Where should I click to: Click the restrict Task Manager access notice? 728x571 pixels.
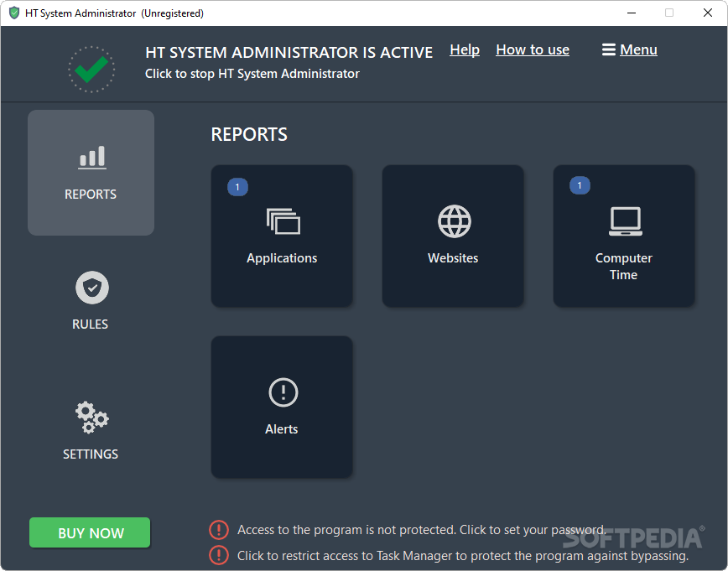pyautogui.click(x=463, y=556)
